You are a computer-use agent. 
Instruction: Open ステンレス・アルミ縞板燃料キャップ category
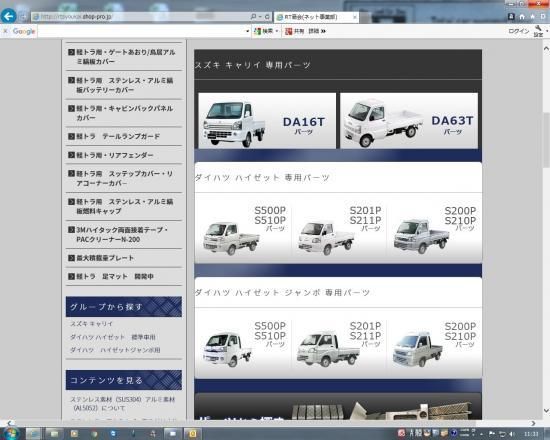tap(124, 206)
